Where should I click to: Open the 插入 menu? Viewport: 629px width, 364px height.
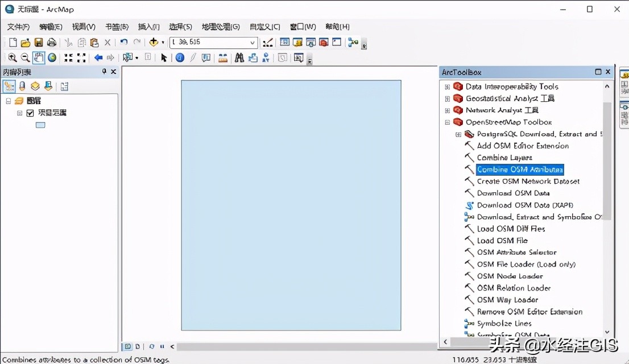pos(149,27)
